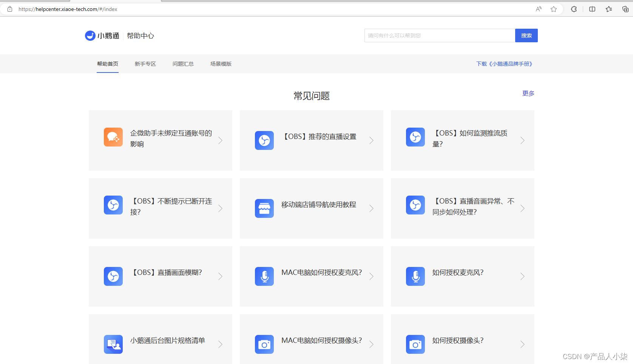
Task: Click the OBS icon beside 如何监测推流质量
Action: pyautogui.click(x=415, y=137)
